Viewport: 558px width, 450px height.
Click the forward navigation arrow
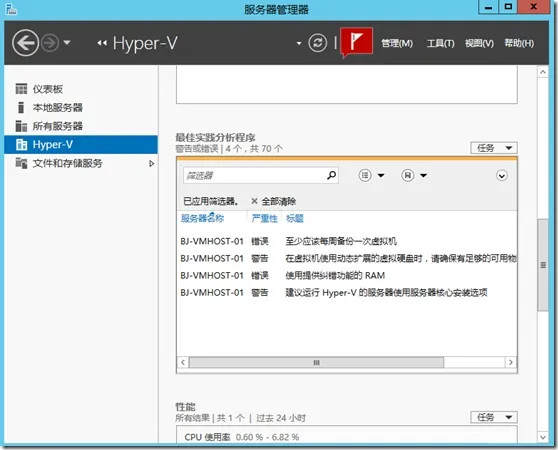pos(50,43)
